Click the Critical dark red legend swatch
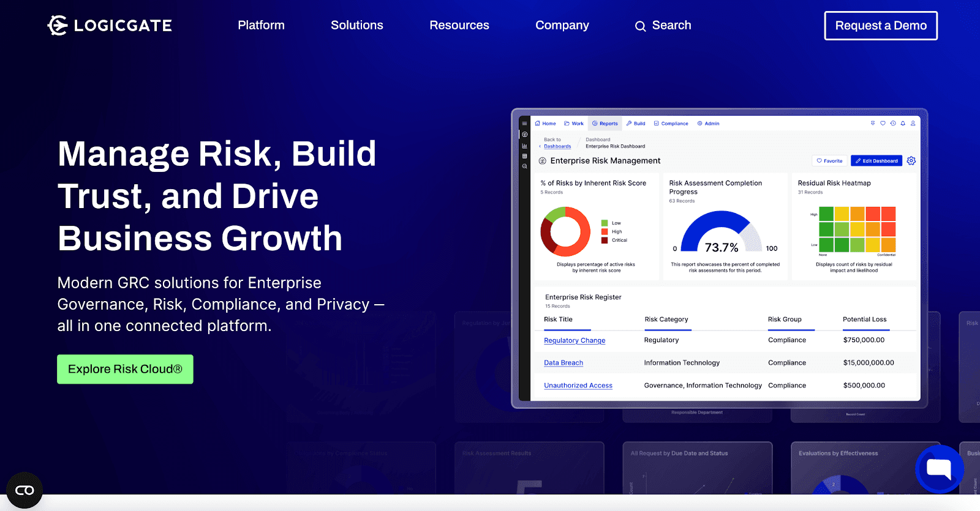 [605, 241]
